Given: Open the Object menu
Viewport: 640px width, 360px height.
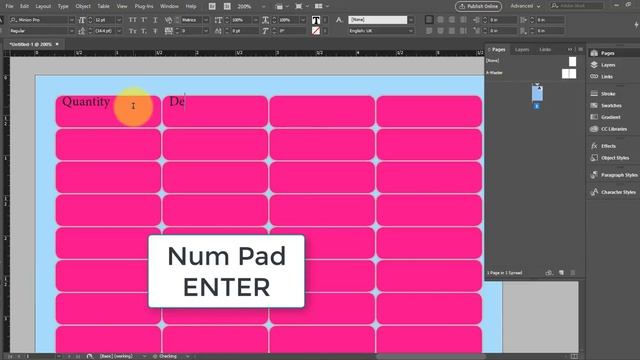Looking at the screenshot, I should (83, 6).
